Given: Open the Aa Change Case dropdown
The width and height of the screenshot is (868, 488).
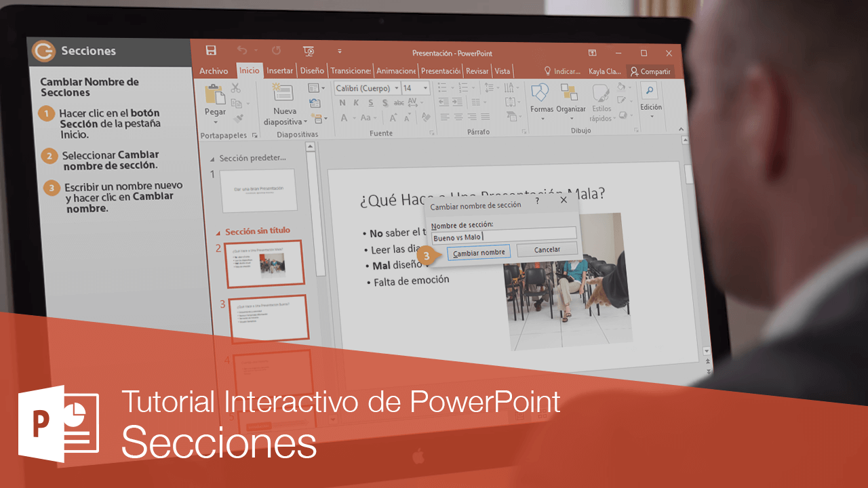Looking at the screenshot, I should coord(368,118).
